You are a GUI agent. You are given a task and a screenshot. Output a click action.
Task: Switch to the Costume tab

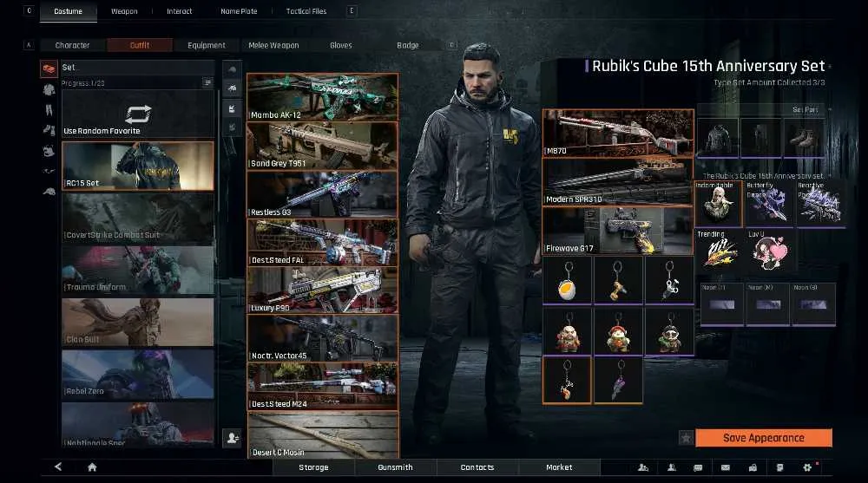(x=68, y=11)
